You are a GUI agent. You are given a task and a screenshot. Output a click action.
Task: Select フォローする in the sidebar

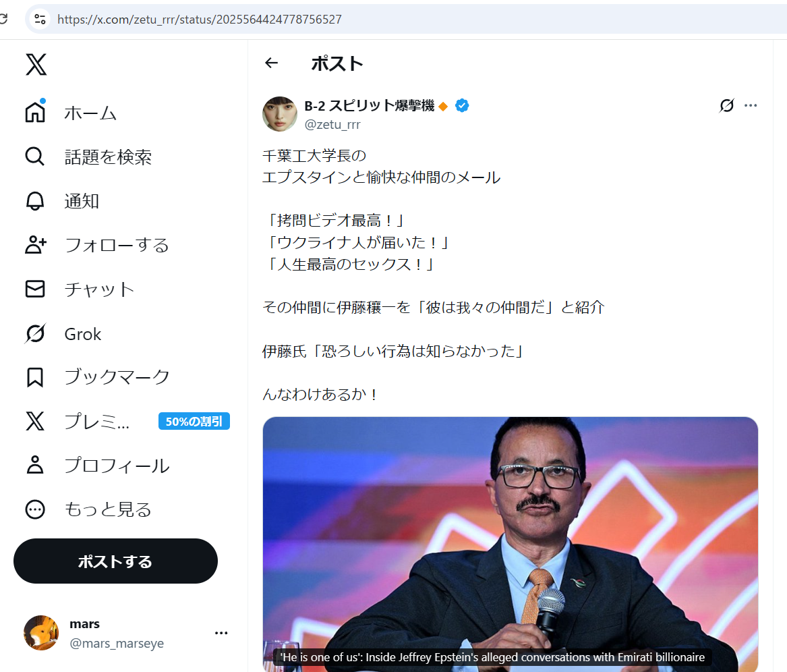[116, 245]
